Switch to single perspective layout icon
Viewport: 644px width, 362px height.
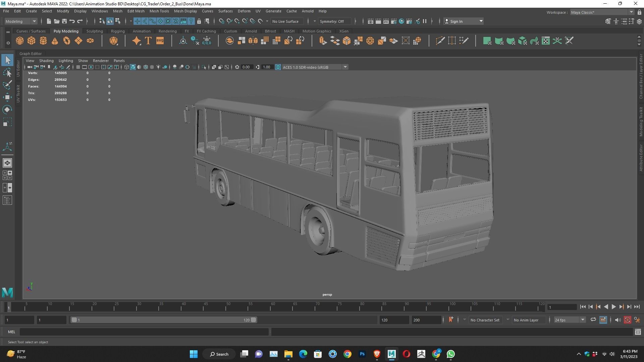(7, 163)
